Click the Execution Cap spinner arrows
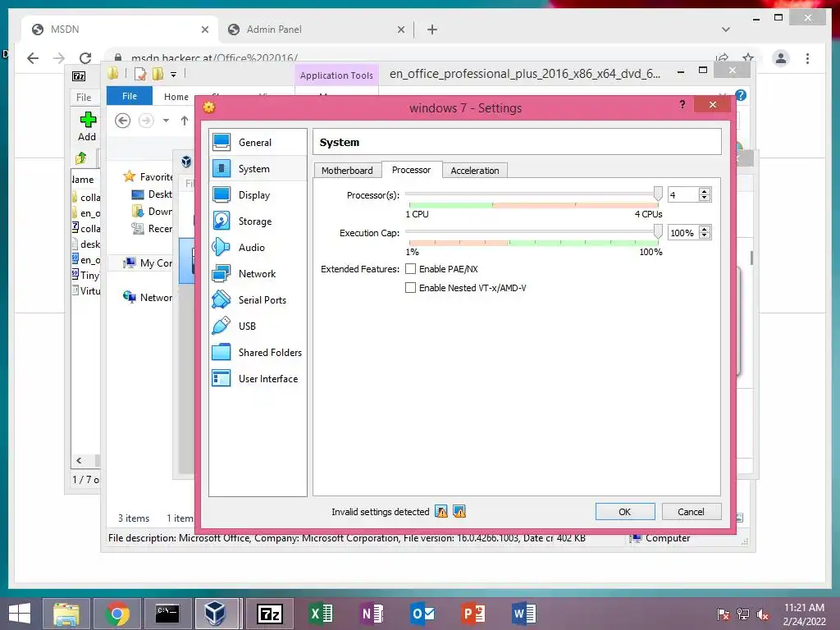This screenshot has width=840, height=630. pyautogui.click(x=705, y=232)
